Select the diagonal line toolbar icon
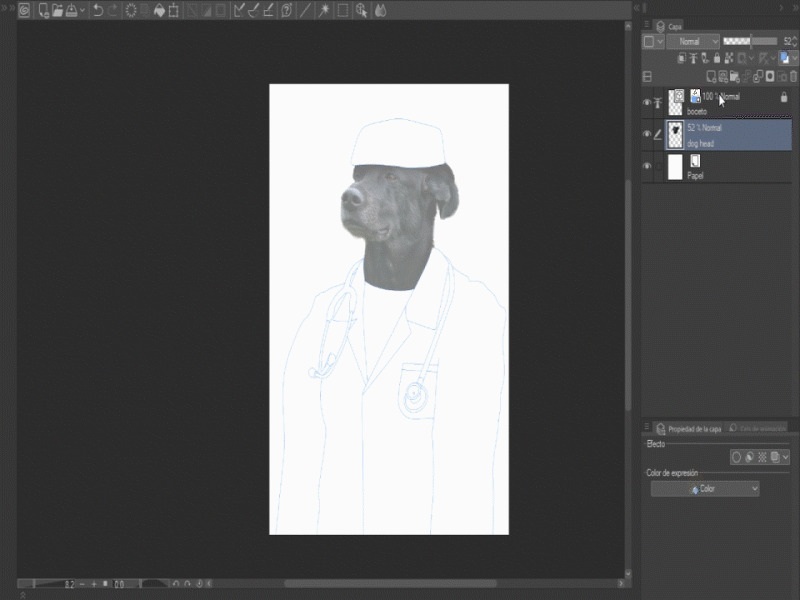800x600 pixels. 305,11
